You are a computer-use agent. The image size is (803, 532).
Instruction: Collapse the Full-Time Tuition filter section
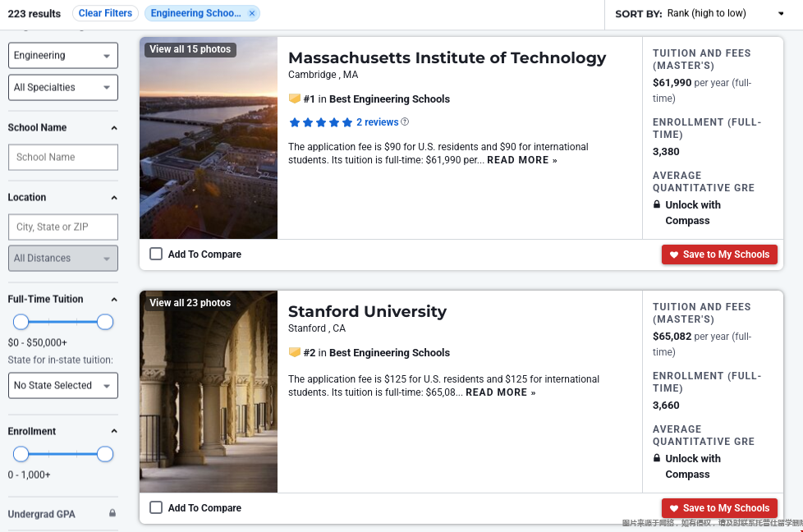114,300
